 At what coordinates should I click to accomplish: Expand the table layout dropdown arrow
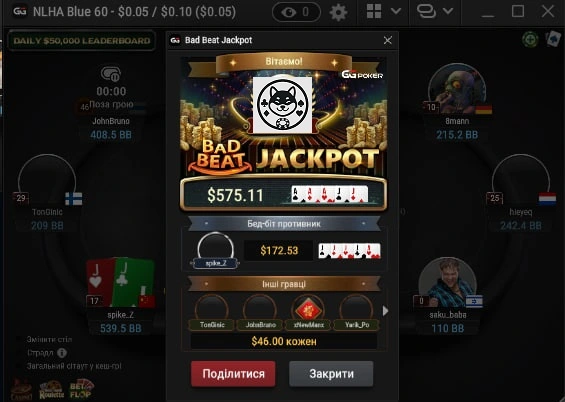pos(396,11)
